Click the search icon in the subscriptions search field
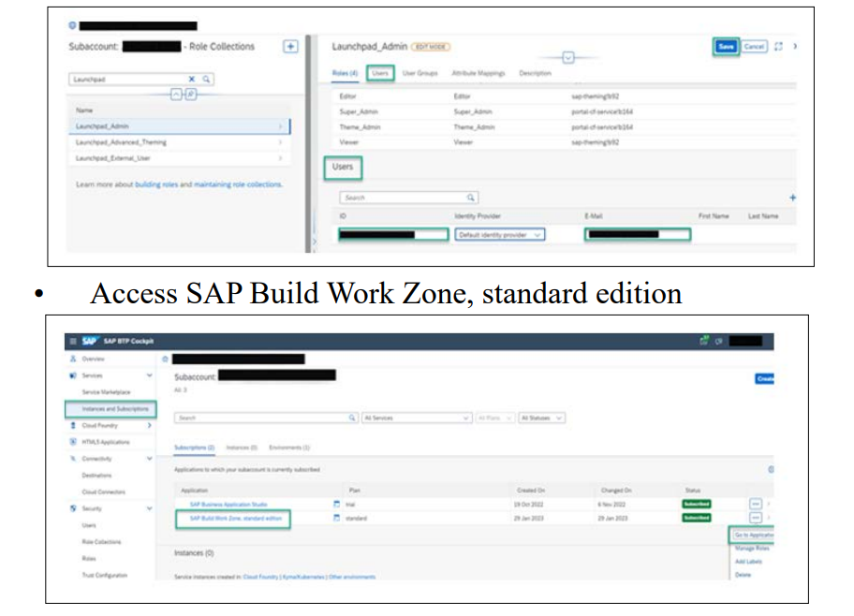This screenshot has height=616, width=854. (352, 418)
